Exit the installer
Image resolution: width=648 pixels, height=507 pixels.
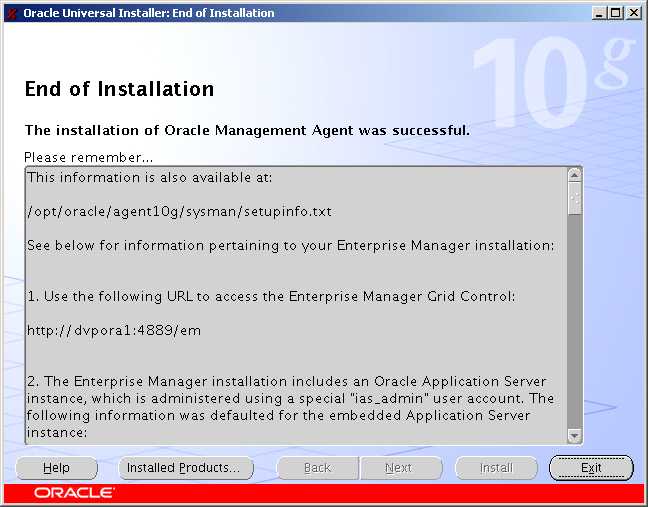(x=591, y=468)
